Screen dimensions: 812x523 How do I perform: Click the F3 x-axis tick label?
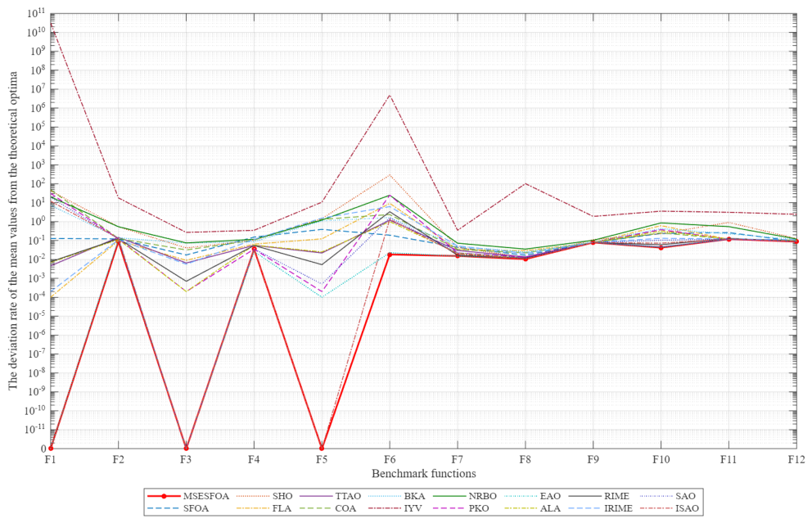186,459
